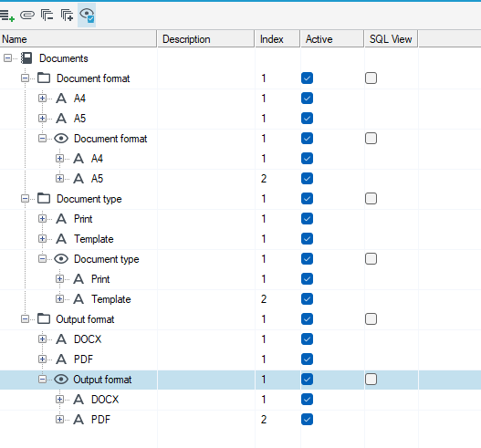481x448 pixels.
Task: Click the Description column header
Action: [x=206, y=39]
